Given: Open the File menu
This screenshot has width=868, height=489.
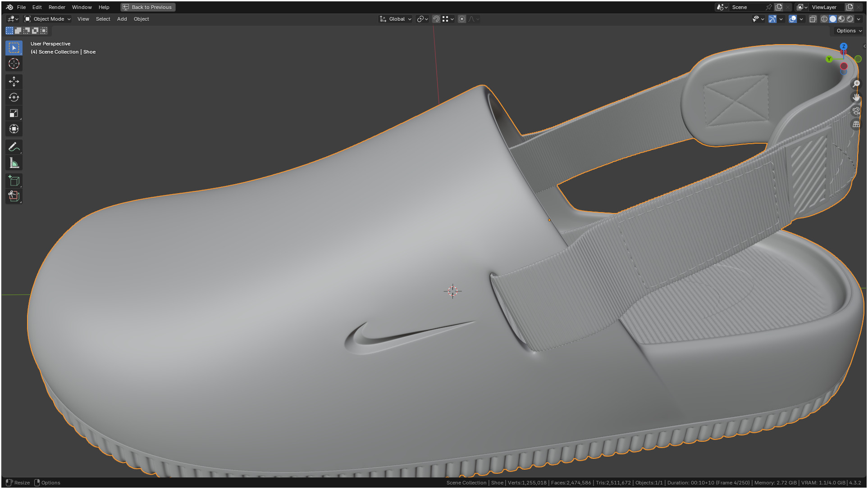Looking at the screenshot, I should [x=21, y=7].
